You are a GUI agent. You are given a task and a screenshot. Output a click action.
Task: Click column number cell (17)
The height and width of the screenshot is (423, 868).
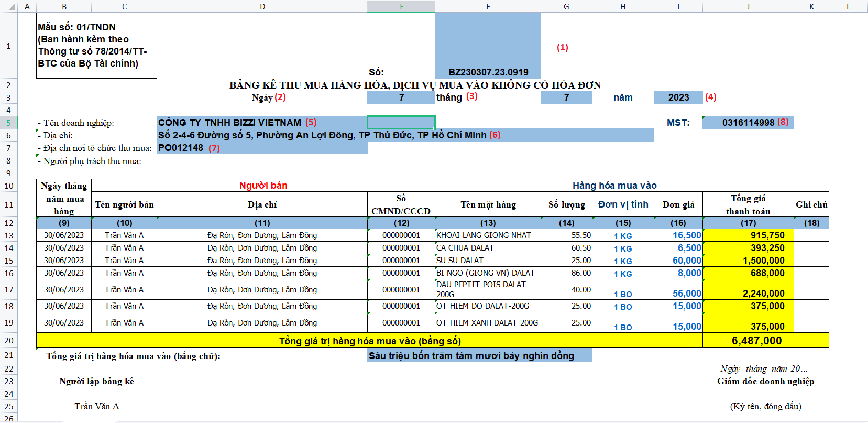pos(748,223)
